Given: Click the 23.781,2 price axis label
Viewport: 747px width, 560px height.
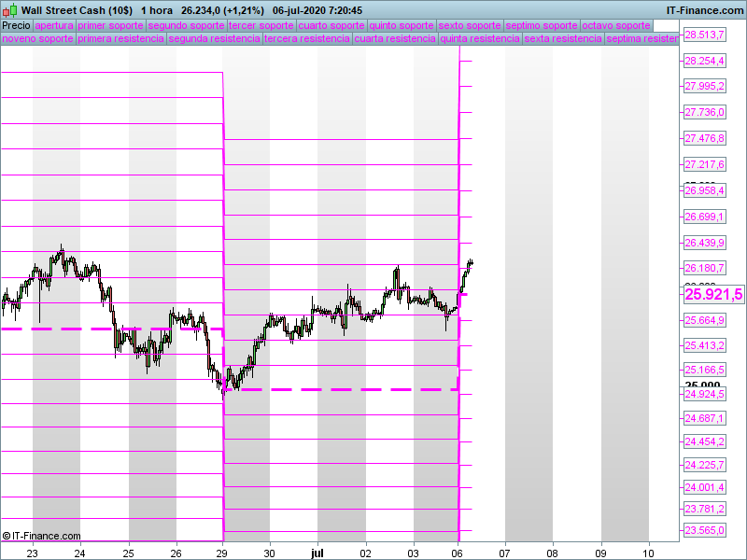Looking at the screenshot, I should [705, 509].
